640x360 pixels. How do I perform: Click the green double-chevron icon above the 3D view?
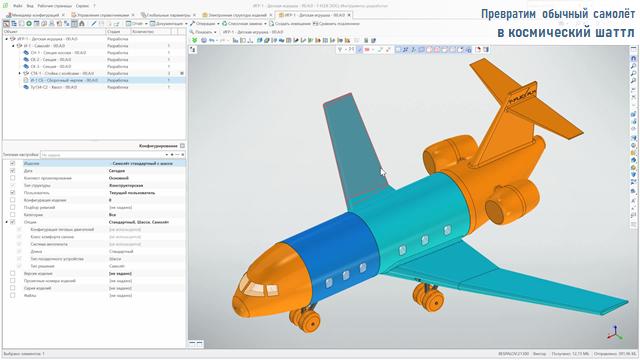point(194,40)
